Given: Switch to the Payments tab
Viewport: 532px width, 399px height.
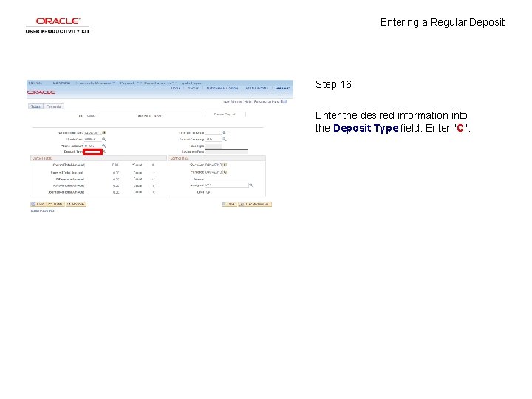Looking at the screenshot, I should click(x=54, y=106).
